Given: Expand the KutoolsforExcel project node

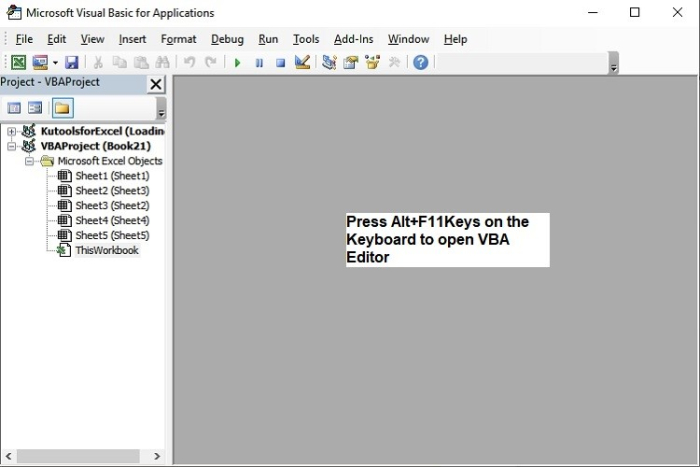Looking at the screenshot, I should pyautogui.click(x=12, y=131).
